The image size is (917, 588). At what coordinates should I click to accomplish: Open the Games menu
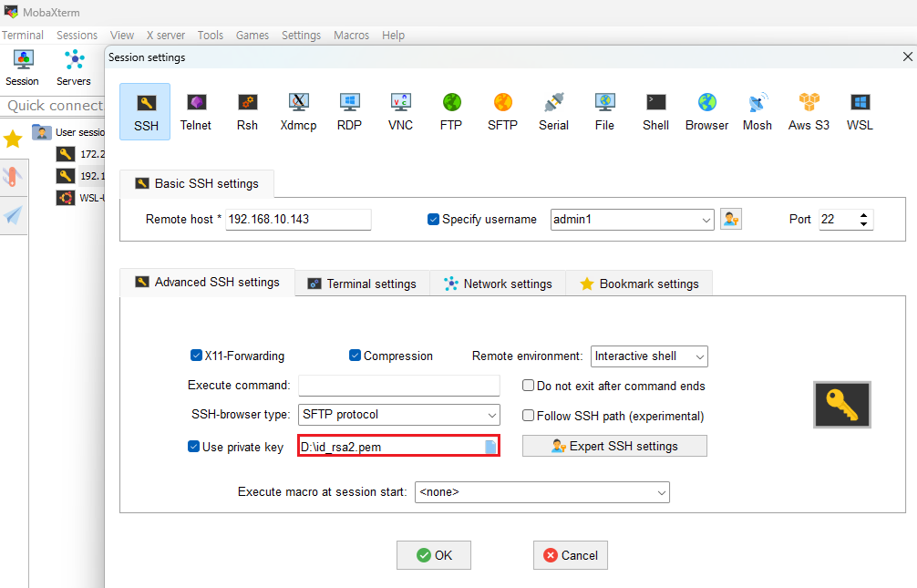252,36
